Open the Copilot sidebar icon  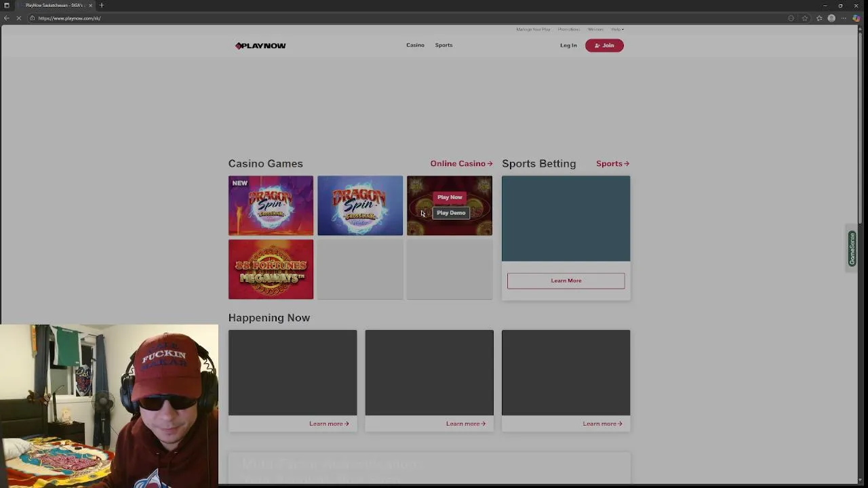click(x=856, y=18)
